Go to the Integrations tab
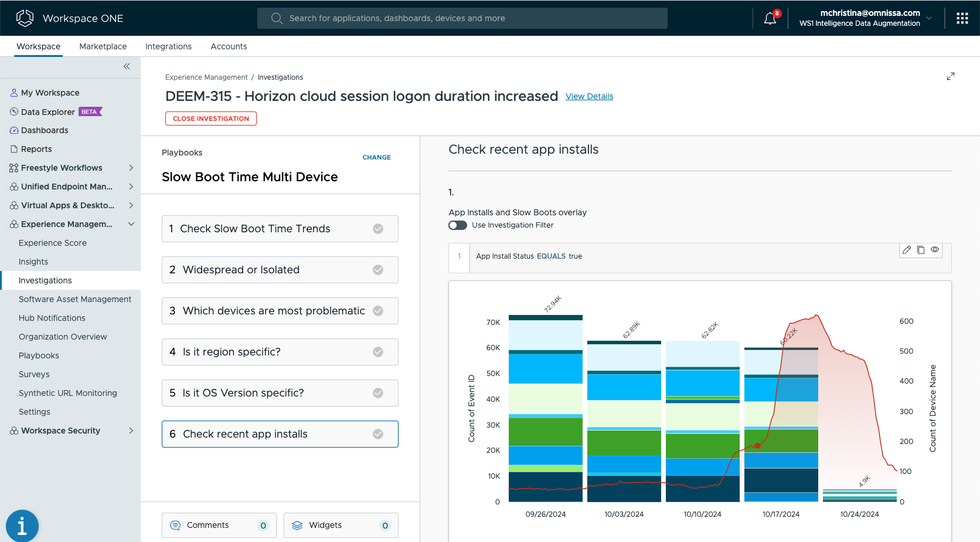Screen dimensions: 980x542 coord(168,46)
